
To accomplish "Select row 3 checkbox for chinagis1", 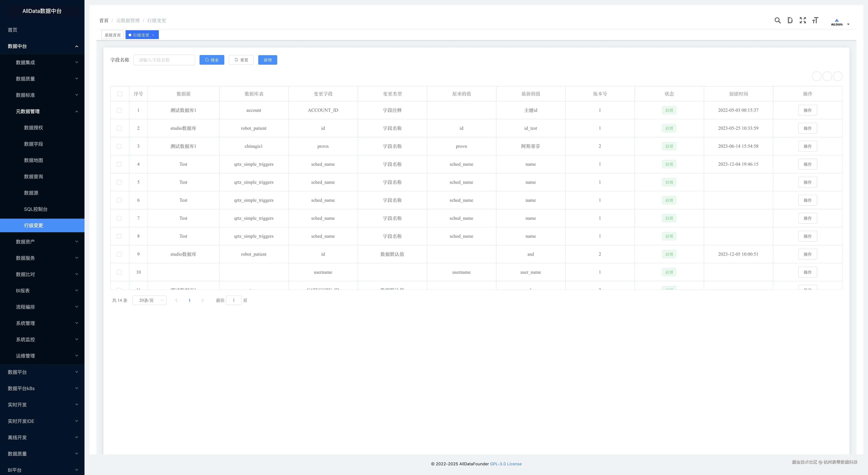I will [119, 146].
